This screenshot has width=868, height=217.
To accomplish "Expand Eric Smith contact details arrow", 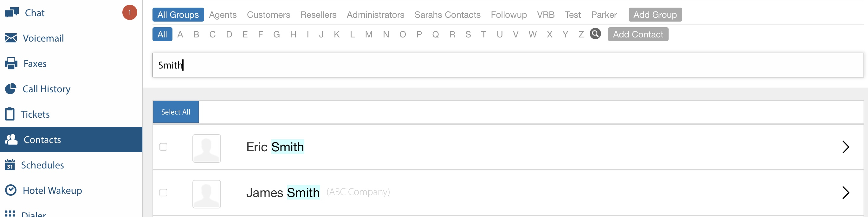I will (x=845, y=147).
